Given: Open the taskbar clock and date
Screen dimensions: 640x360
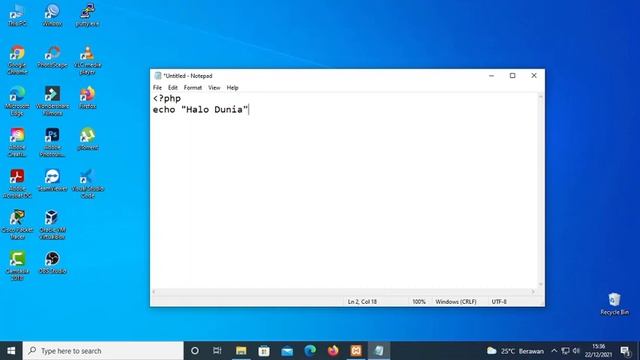Looking at the screenshot, I should pos(598,351).
